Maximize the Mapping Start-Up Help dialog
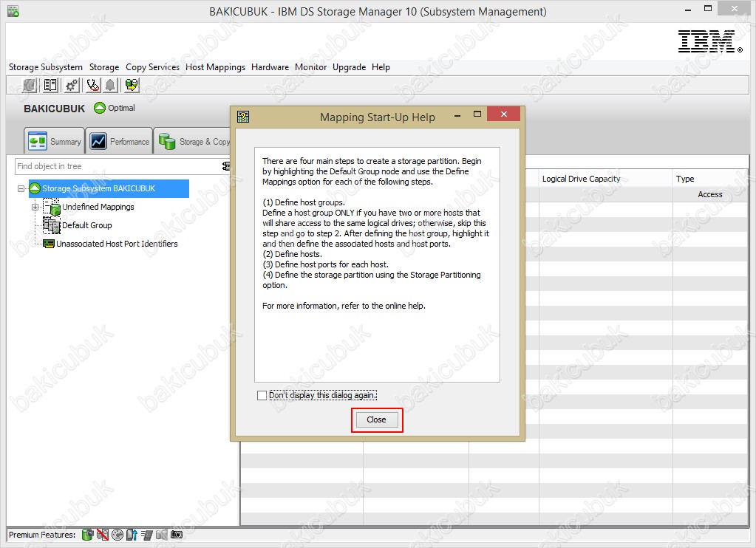This screenshot has height=548, width=756. [477, 114]
